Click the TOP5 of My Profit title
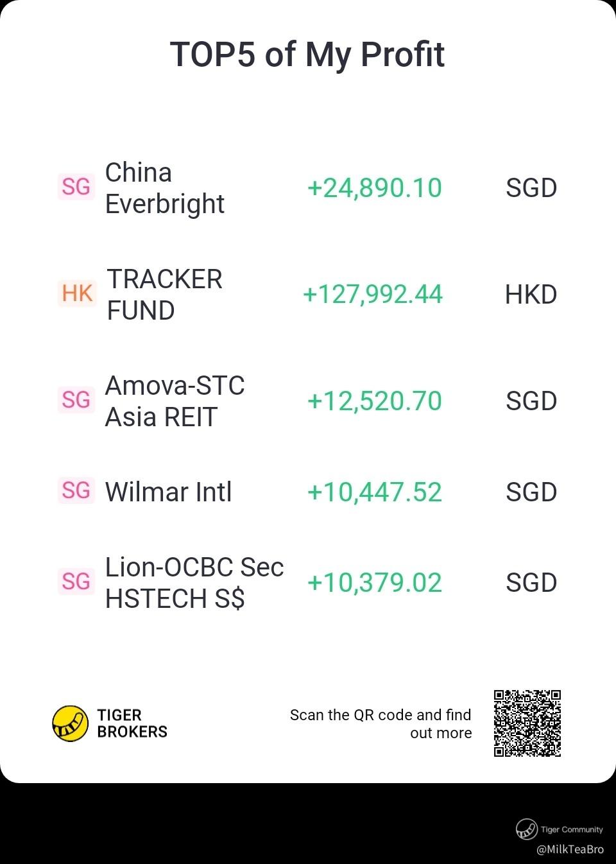616x864 pixels. point(307,54)
